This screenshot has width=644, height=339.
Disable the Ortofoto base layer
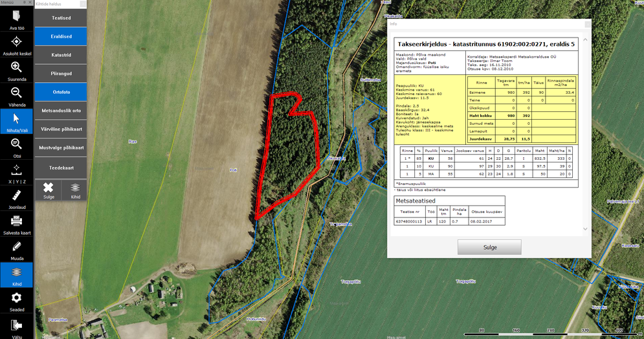tap(61, 93)
